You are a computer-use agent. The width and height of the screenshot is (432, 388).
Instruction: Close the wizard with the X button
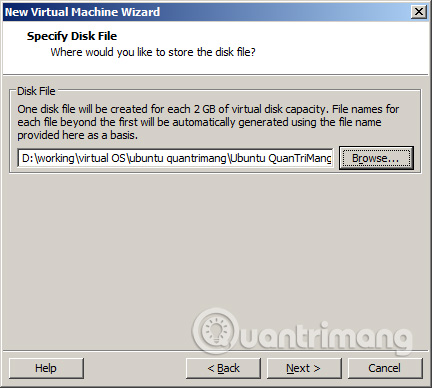tap(418, 12)
